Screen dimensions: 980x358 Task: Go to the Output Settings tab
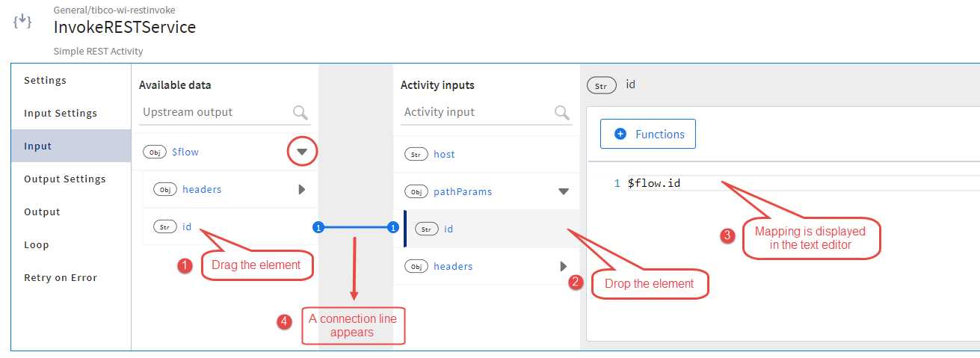pyautogui.click(x=65, y=179)
